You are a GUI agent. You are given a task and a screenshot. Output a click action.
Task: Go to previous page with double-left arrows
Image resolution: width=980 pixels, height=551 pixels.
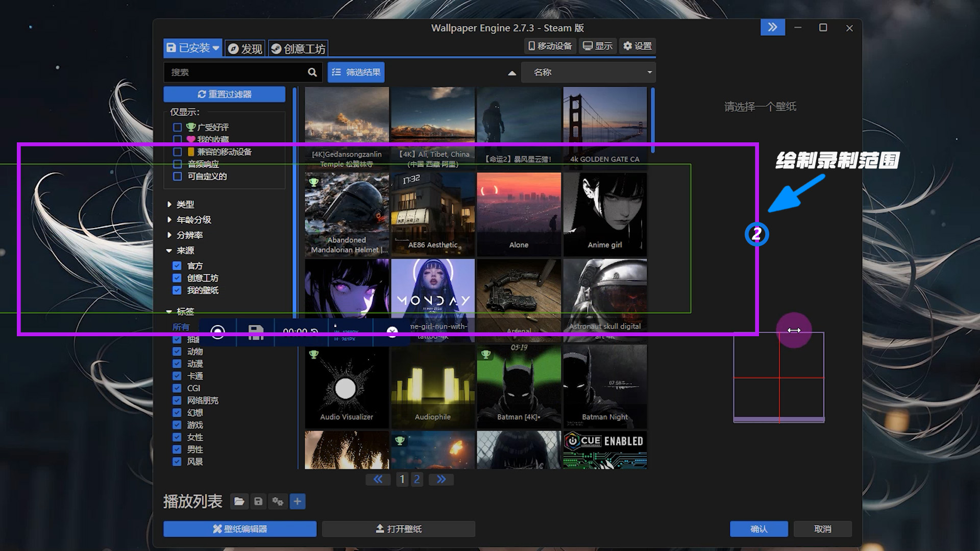point(378,479)
